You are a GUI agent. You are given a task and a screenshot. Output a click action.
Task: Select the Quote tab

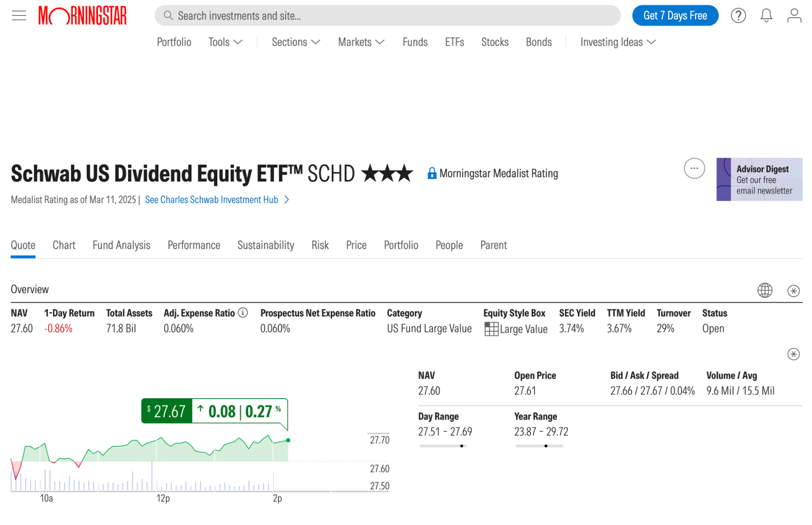[x=23, y=245]
